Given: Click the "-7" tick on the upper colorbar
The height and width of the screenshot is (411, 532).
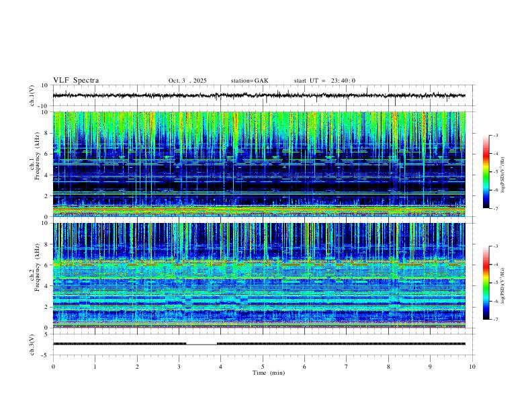Looking at the screenshot, I should click(495, 208).
